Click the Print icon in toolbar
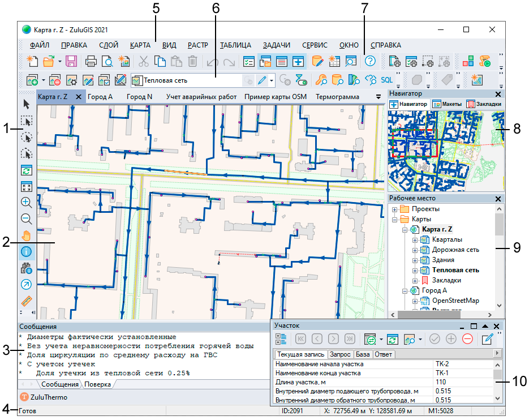This screenshot has width=529, height=420. tap(91, 61)
